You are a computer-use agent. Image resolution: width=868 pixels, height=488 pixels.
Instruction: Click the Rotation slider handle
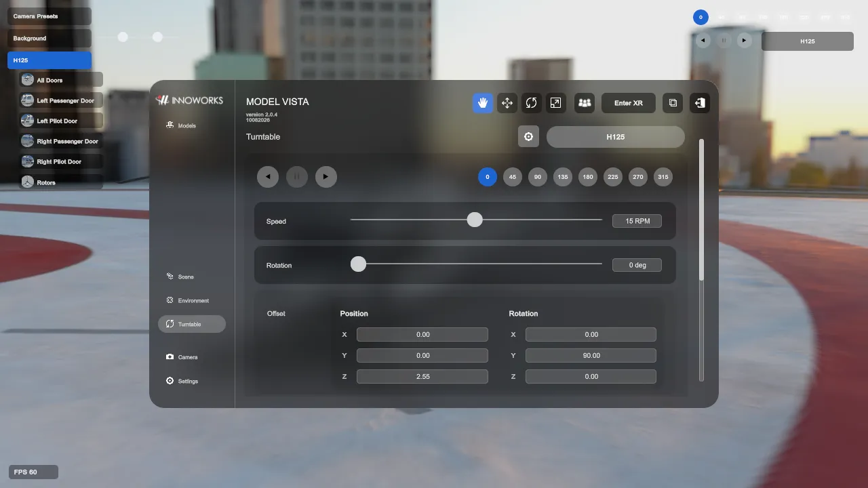[x=358, y=264]
